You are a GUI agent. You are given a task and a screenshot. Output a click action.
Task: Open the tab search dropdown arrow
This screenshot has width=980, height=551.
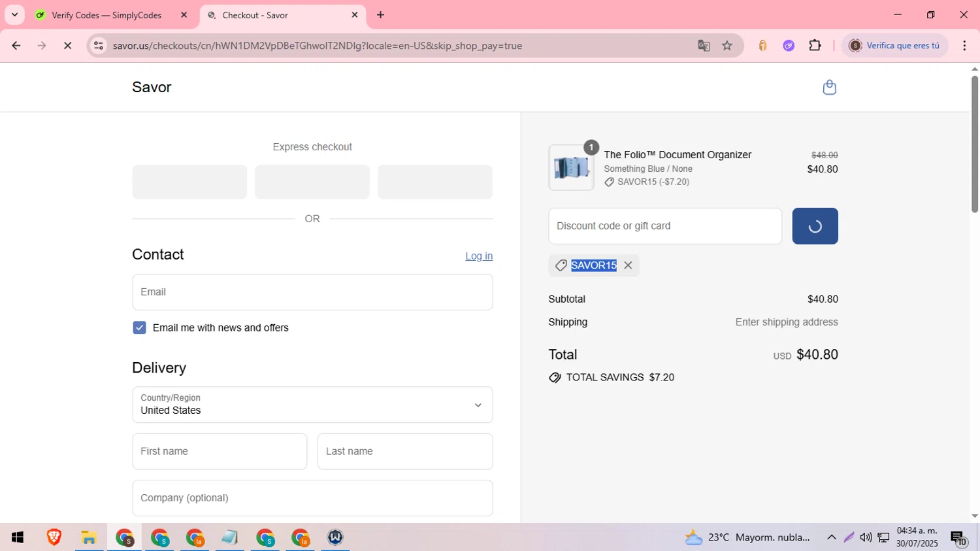(14, 15)
